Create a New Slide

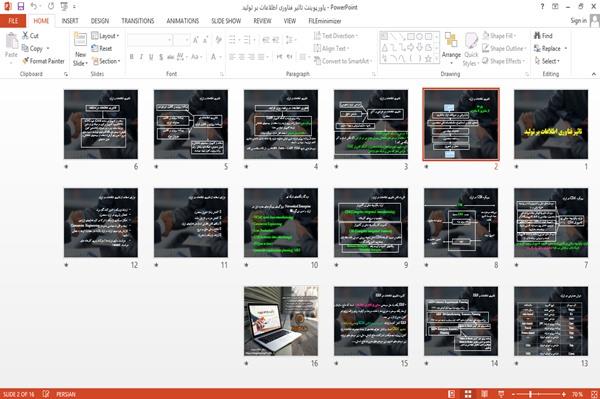(x=80, y=49)
